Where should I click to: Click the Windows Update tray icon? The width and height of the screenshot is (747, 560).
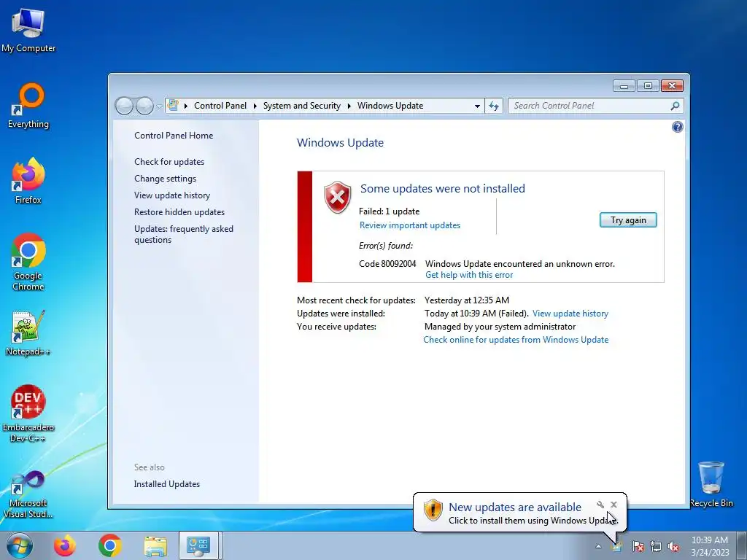coord(617,546)
